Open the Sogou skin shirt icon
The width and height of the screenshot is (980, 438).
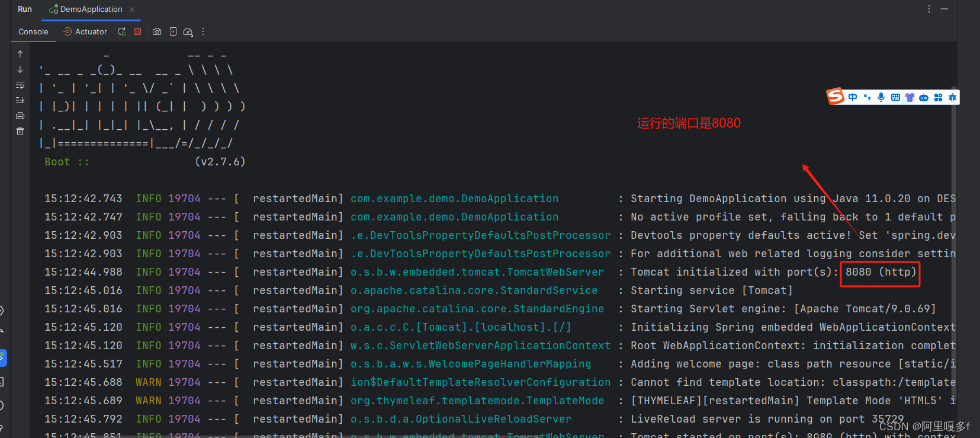[x=910, y=97]
